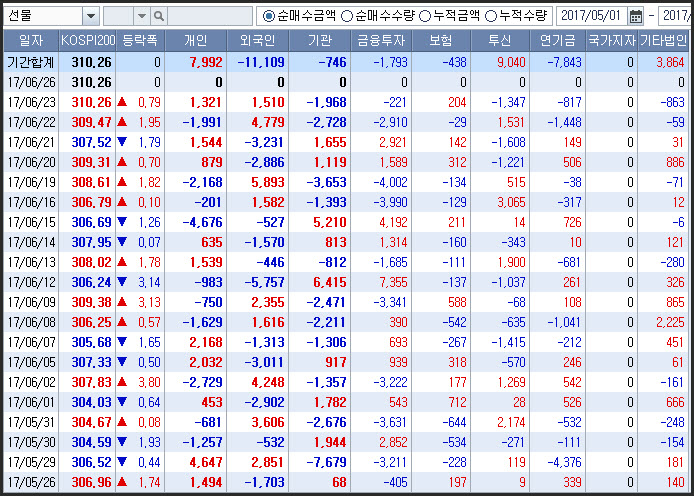The height and width of the screenshot is (496, 694).
Task: Click the 등락폭 column header
Action: click(x=140, y=41)
